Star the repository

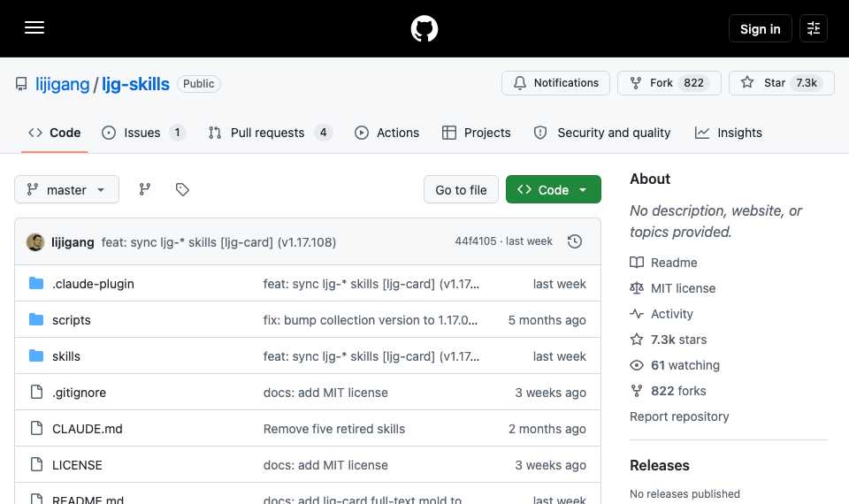tap(781, 83)
